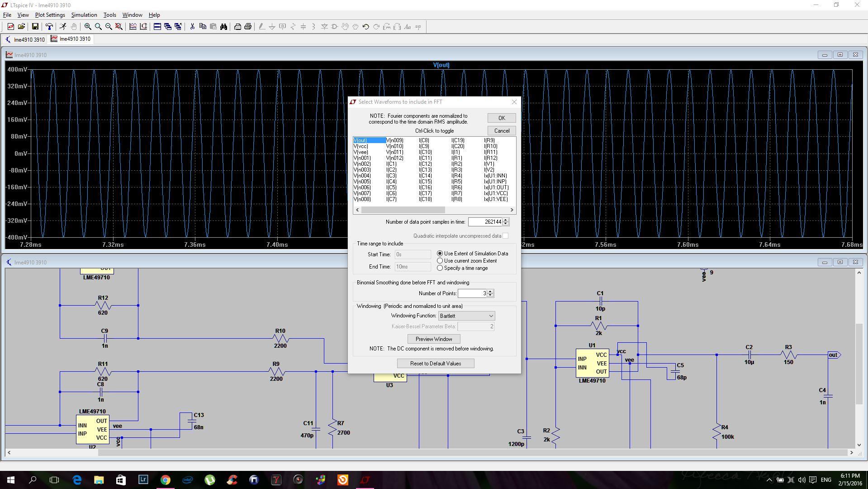The width and height of the screenshot is (868, 489).
Task: Open Microsoft Edge from taskbar
Action: click(77, 480)
